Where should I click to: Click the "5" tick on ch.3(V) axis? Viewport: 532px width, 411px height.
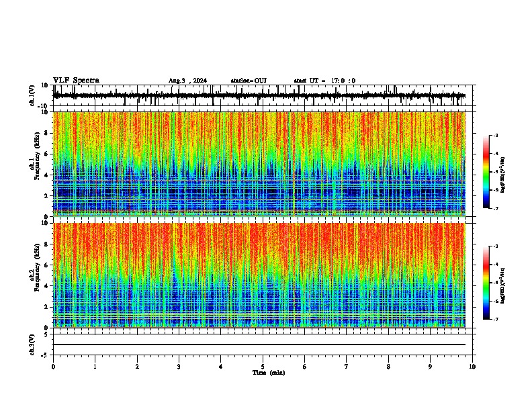(x=46, y=334)
